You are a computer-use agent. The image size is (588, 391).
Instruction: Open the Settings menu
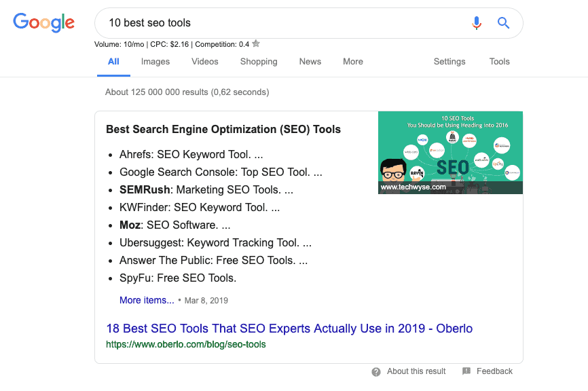(449, 62)
